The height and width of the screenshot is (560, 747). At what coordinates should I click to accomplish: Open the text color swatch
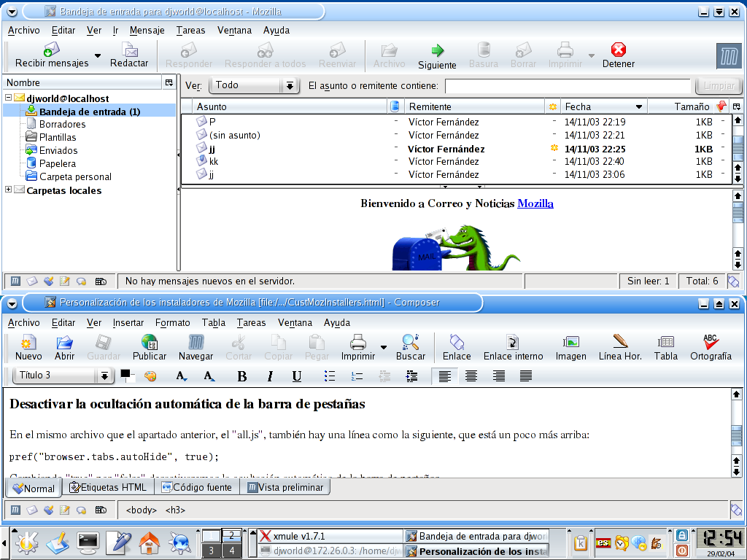(x=125, y=374)
